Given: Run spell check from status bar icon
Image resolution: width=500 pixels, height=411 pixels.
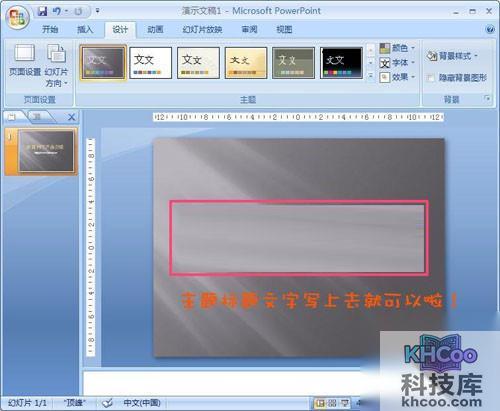Looking at the screenshot, I should (x=107, y=403).
